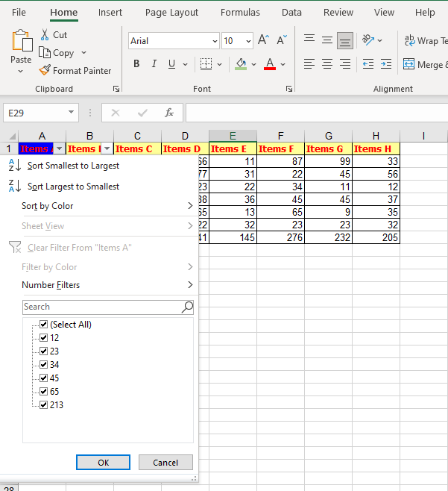
Task: Click the filter Search input box
Action: click(101, 307)
